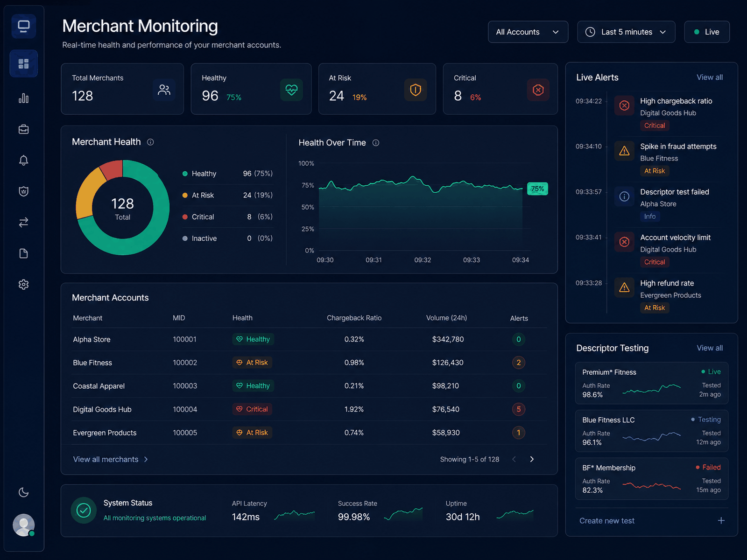Click the warning triangle for High refund rate

point(624,287)
